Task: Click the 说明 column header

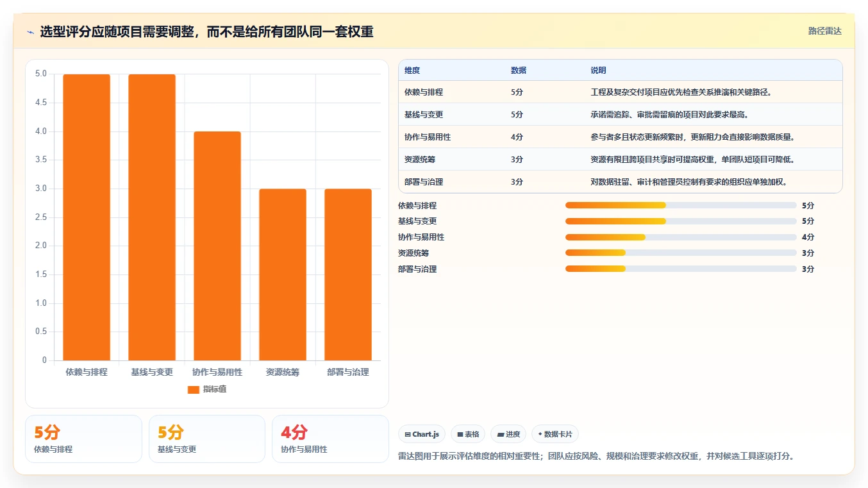Action: click(x=598, y=71)
